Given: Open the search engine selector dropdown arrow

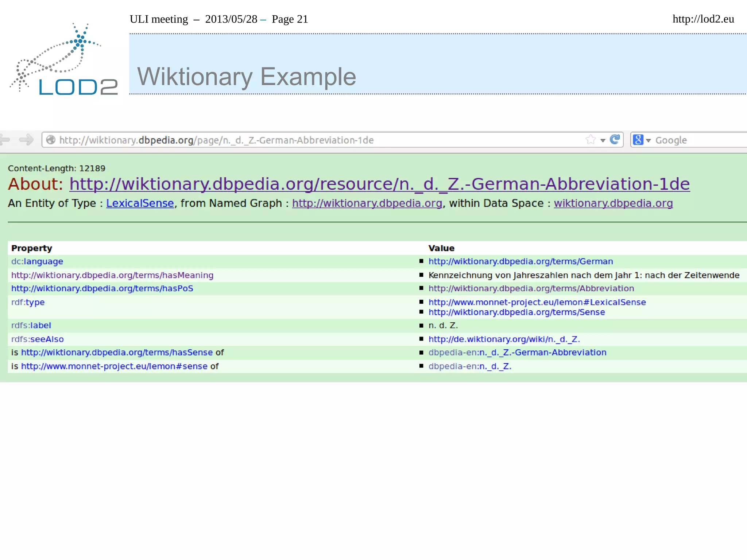Looking at the screenshot, I should tap(648, 141).
